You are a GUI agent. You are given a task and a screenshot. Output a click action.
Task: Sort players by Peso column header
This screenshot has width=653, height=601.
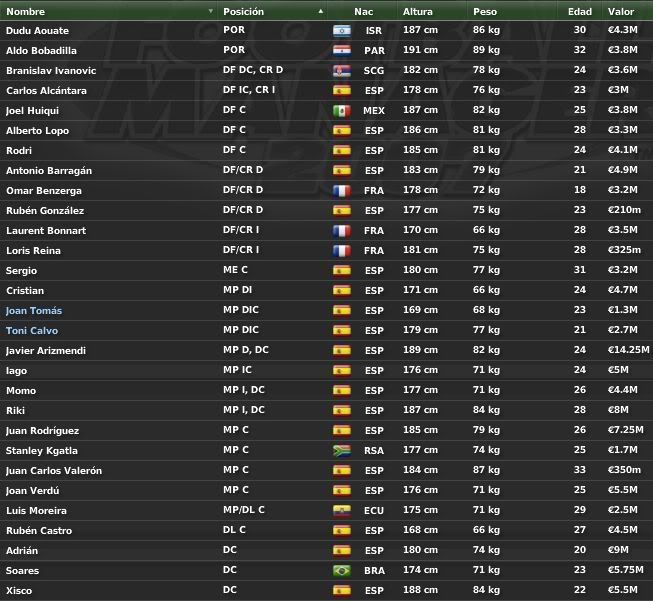(x=485, y=12)
